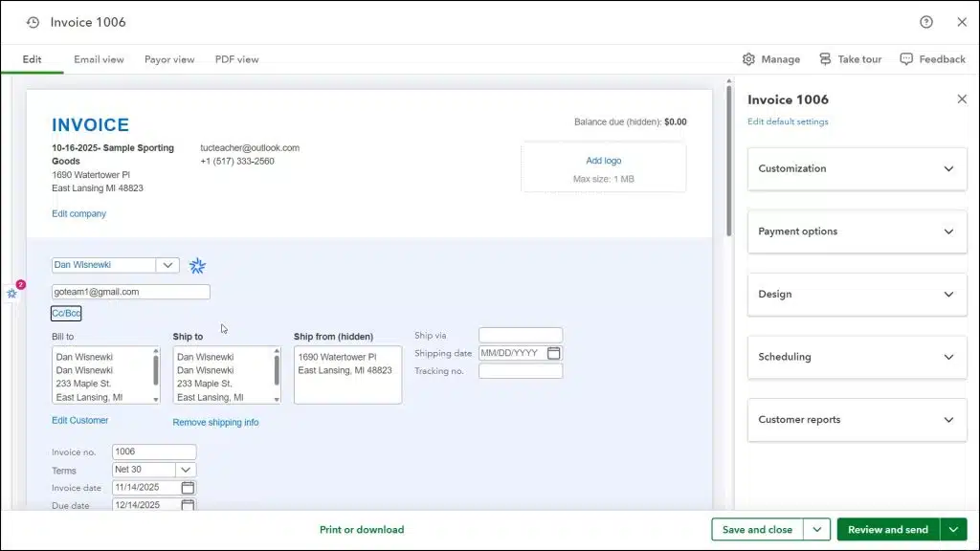Click the tucteacher@outlook.com company email text
This screenshot has width=980, height=551.
click(x=250, y=148)
